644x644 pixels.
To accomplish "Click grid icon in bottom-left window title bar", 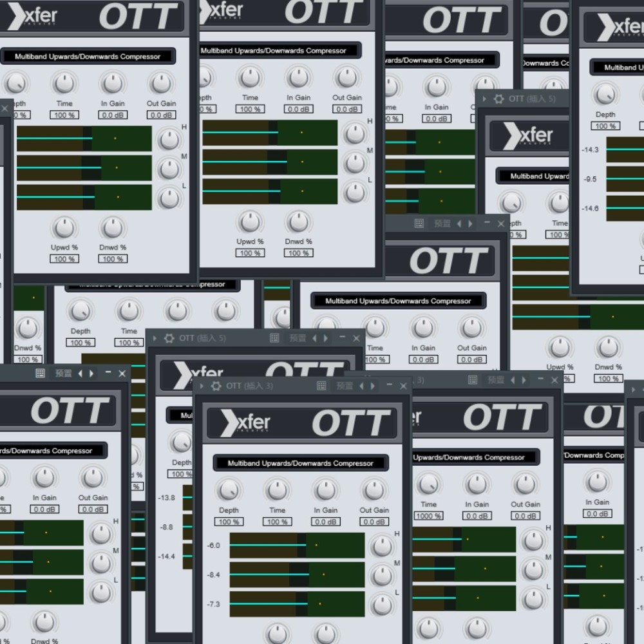I will [40, 374].
